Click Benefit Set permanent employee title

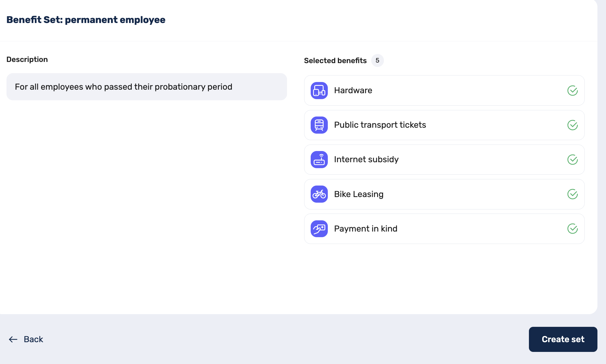click(86, 20)
